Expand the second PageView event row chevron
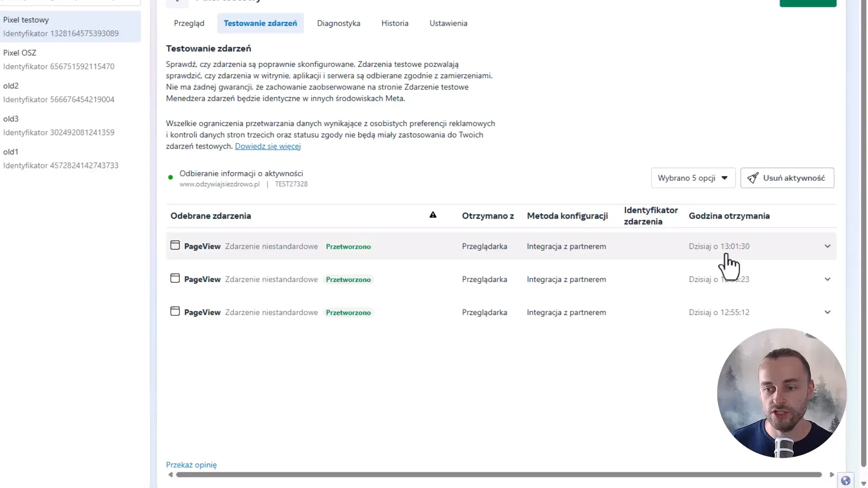The width and height of the screenshot is (868, 488). point(827,279)
